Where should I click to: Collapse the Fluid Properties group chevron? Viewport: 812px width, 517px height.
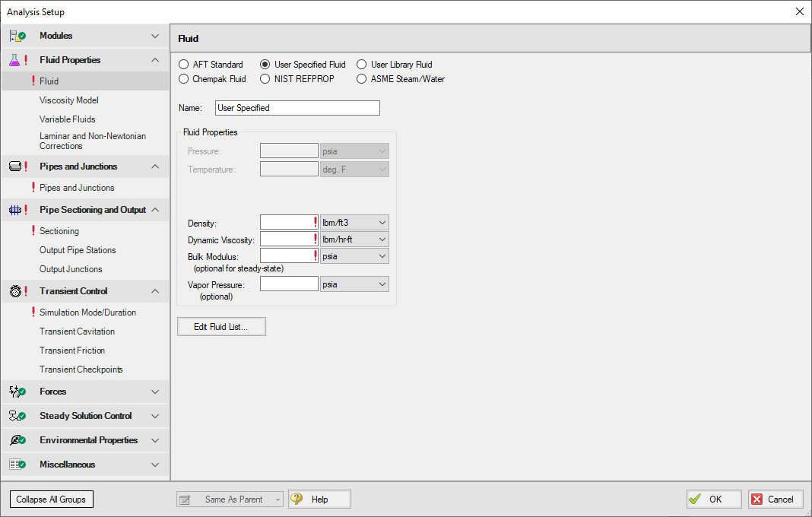click(155, 59)
